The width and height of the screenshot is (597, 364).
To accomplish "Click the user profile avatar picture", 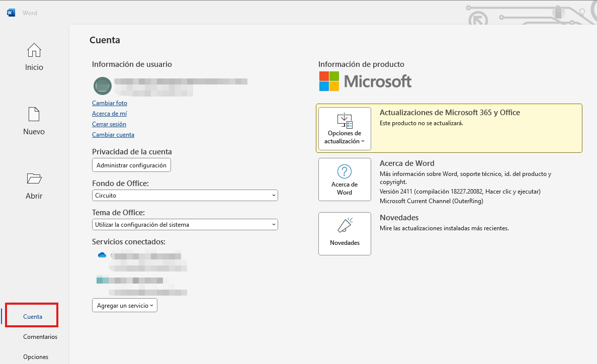I will (103, 85).
